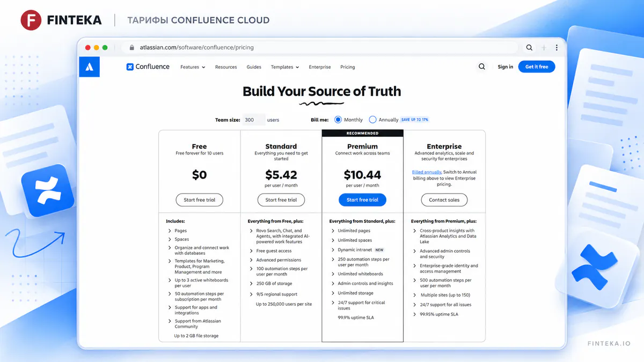Expand Dynamic intranet chevron
The width and height of the screenshot is (644, 362).
(x=333, y=250)
